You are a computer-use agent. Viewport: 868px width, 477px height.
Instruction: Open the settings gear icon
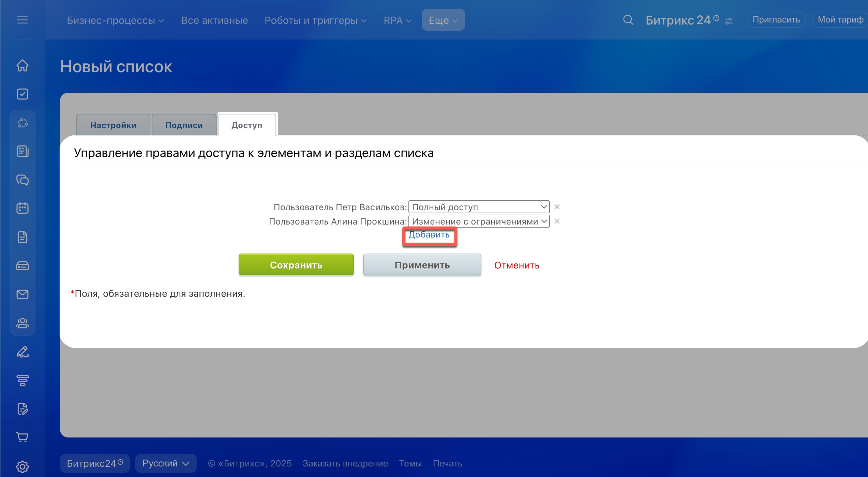point(23,466)
